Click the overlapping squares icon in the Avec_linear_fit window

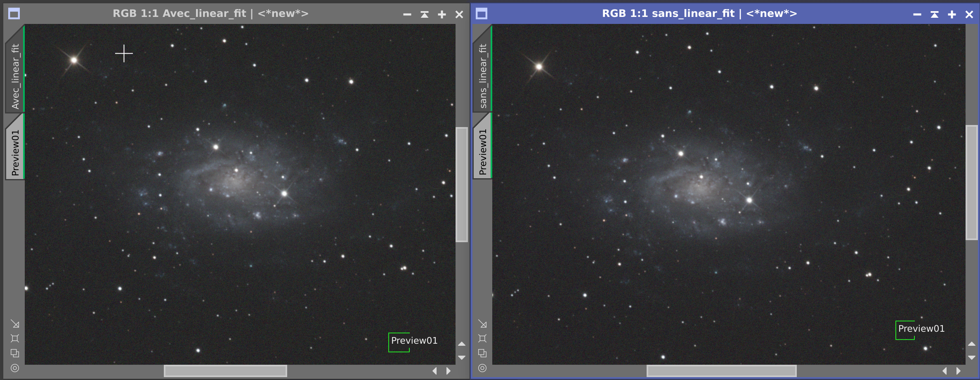pos(15,353)
